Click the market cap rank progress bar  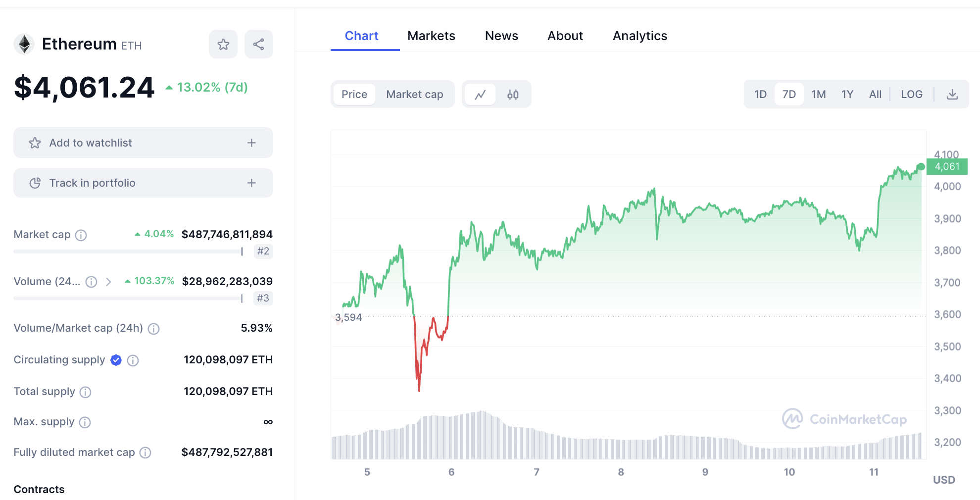[x=128, y=251]
